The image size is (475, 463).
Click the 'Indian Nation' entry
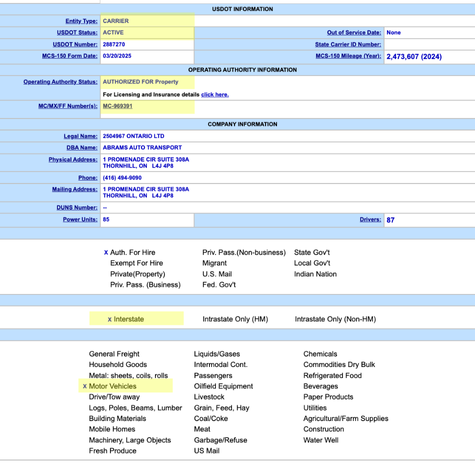coord(315,274)
